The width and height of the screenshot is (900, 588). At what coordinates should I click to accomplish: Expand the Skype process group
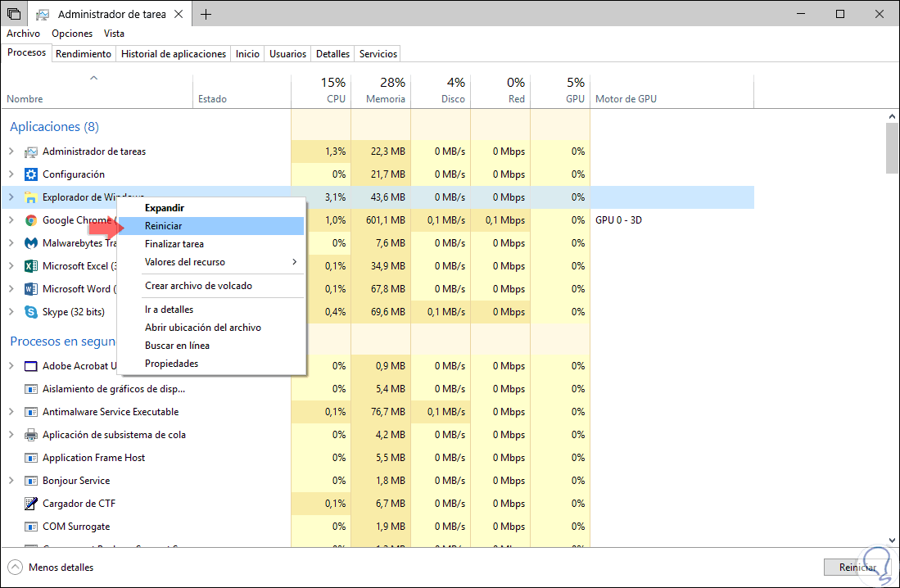11,312
